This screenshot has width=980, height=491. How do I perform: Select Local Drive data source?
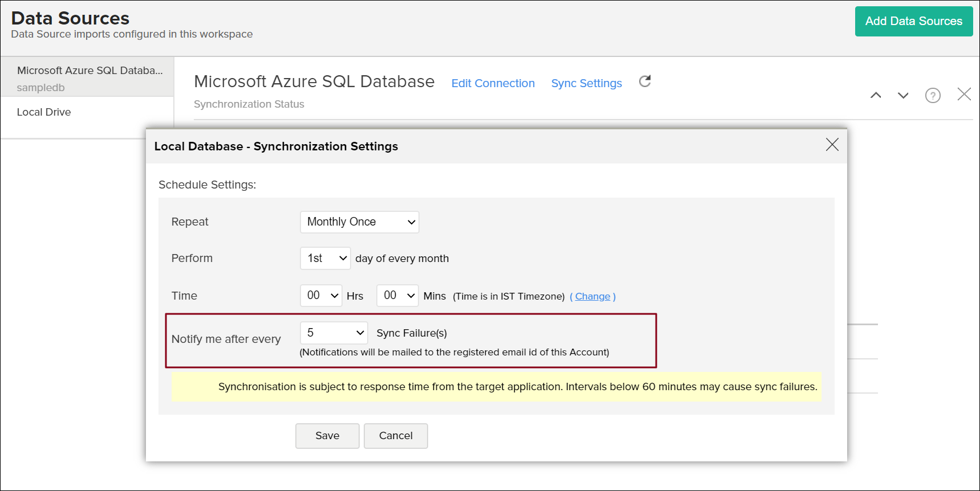click(x=44, y=112)
